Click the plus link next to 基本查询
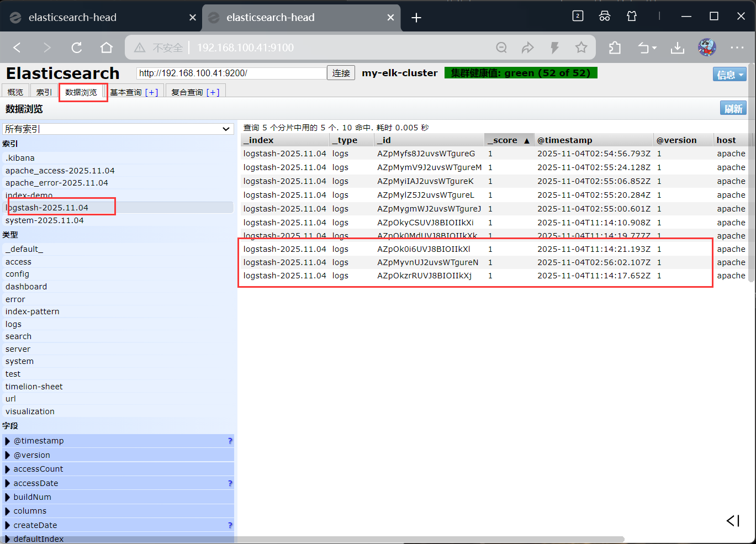The height and width of the screenshot is (544, 756). [152, 92]
